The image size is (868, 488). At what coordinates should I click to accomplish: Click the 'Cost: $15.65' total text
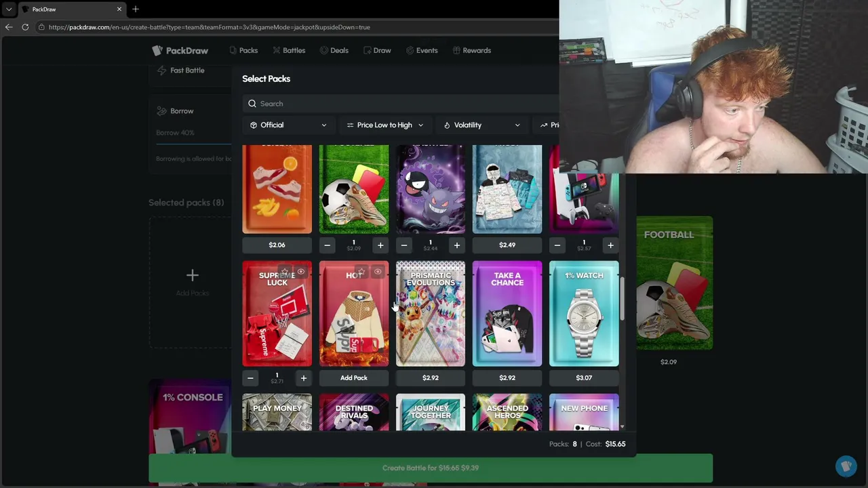[606, 444]
